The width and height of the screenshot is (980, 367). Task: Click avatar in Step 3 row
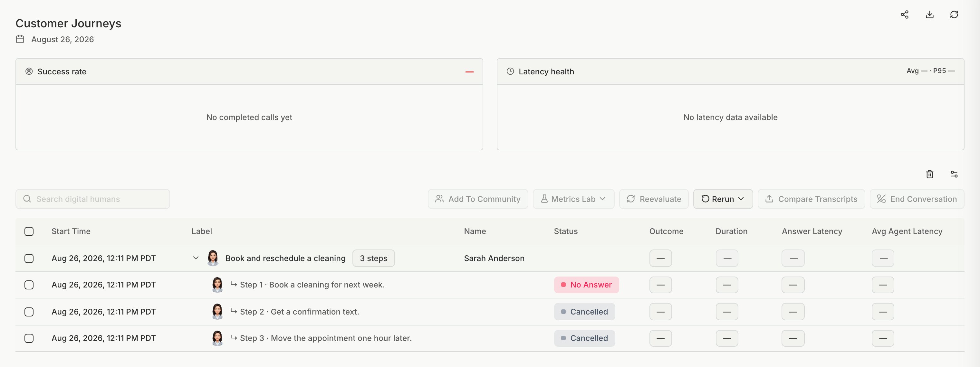[217, 338]
